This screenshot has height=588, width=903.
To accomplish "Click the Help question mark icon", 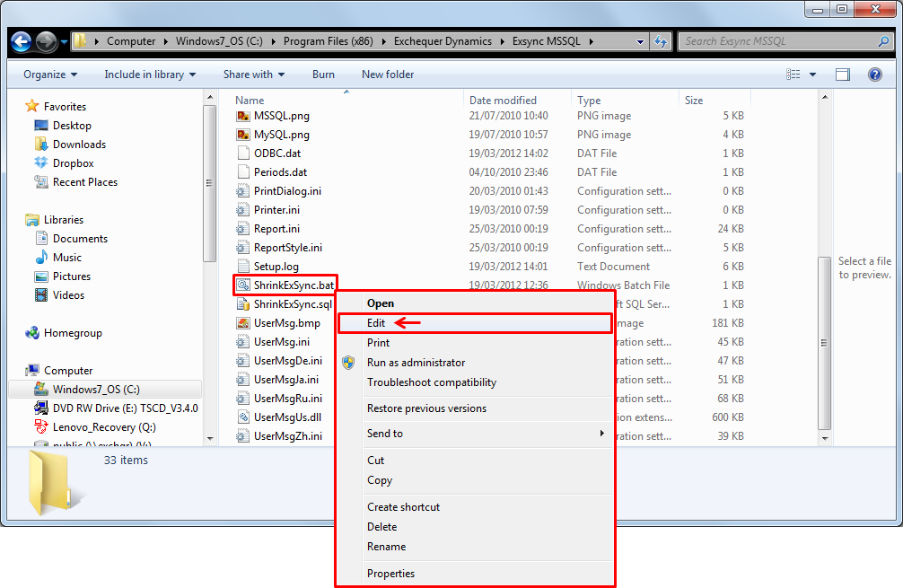I will click(875, 75).
